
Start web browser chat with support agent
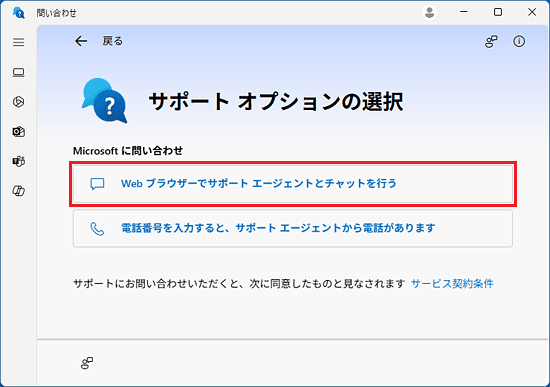[x=293, y=184]
